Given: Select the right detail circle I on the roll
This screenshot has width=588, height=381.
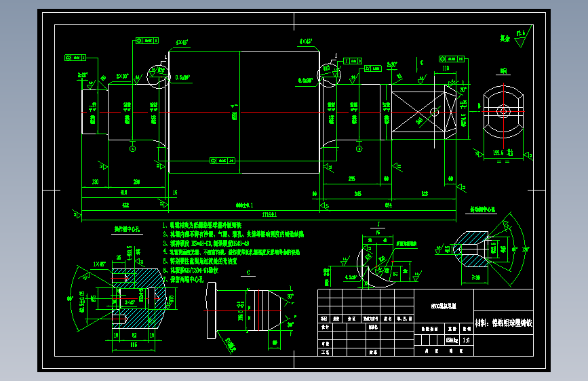Looking at the screenshot, I should 329,75.
